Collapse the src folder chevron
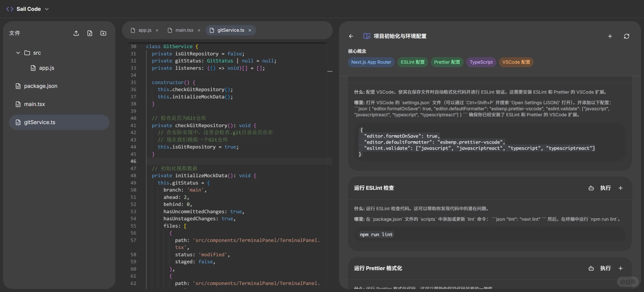The width and height of the screenshot is (644, 292). point(18,53)
